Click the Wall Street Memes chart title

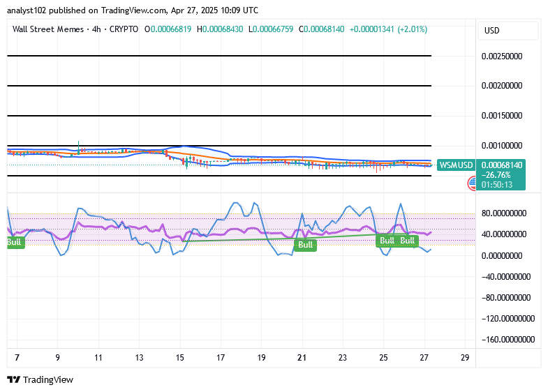coord(48,29)
